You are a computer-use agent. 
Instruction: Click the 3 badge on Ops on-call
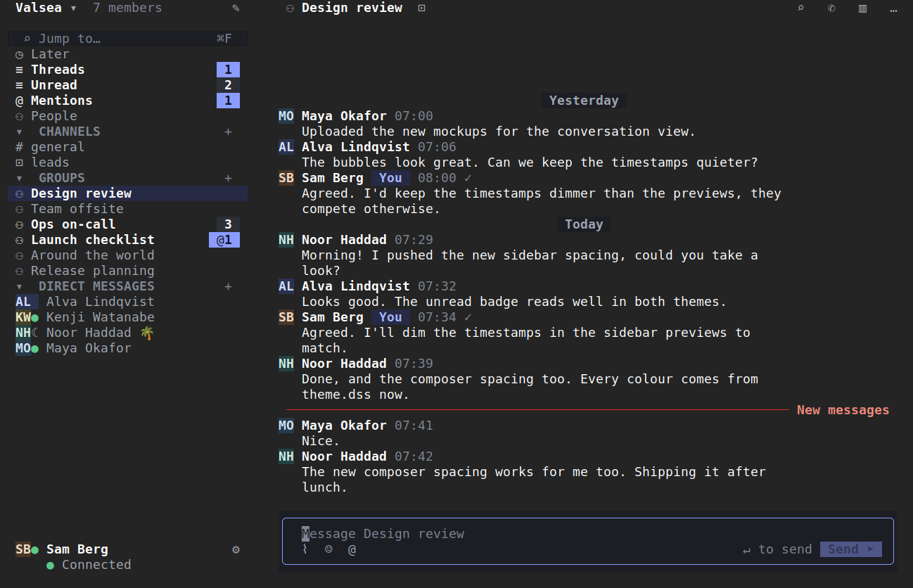(x=228, y=224)
